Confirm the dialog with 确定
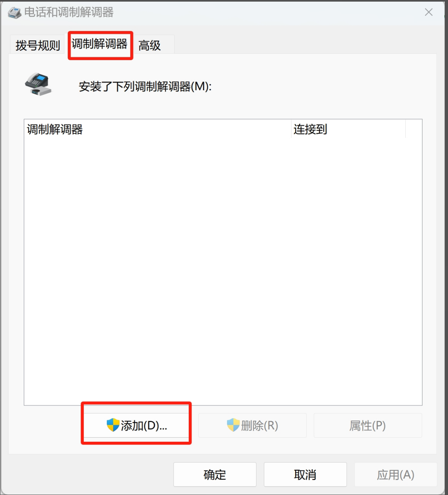 [x=215, y=474]
